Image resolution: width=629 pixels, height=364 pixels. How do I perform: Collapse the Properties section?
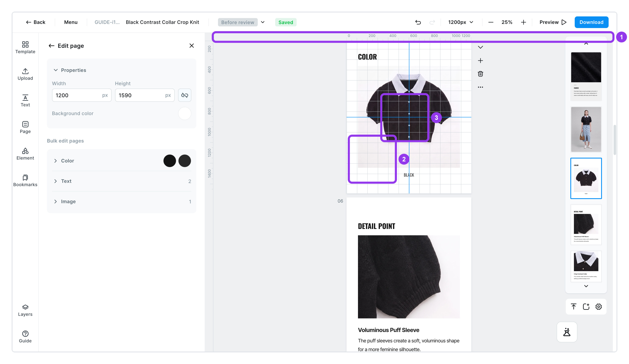pyautogui.click(x=56, y=70)
